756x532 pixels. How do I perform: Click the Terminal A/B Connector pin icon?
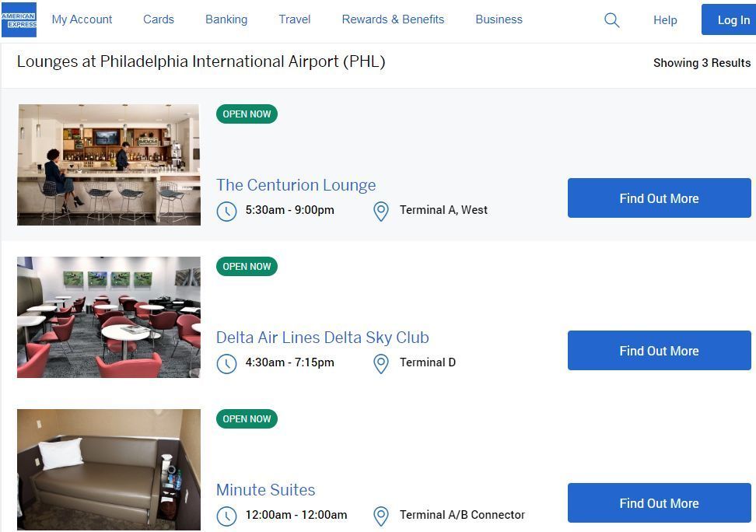381,516
